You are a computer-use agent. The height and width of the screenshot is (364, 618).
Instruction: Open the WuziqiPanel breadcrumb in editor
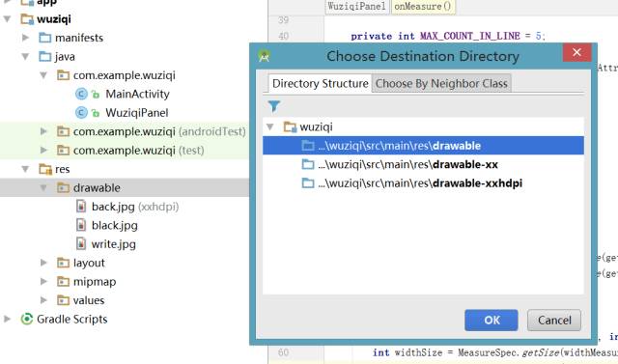click(356, 7)
